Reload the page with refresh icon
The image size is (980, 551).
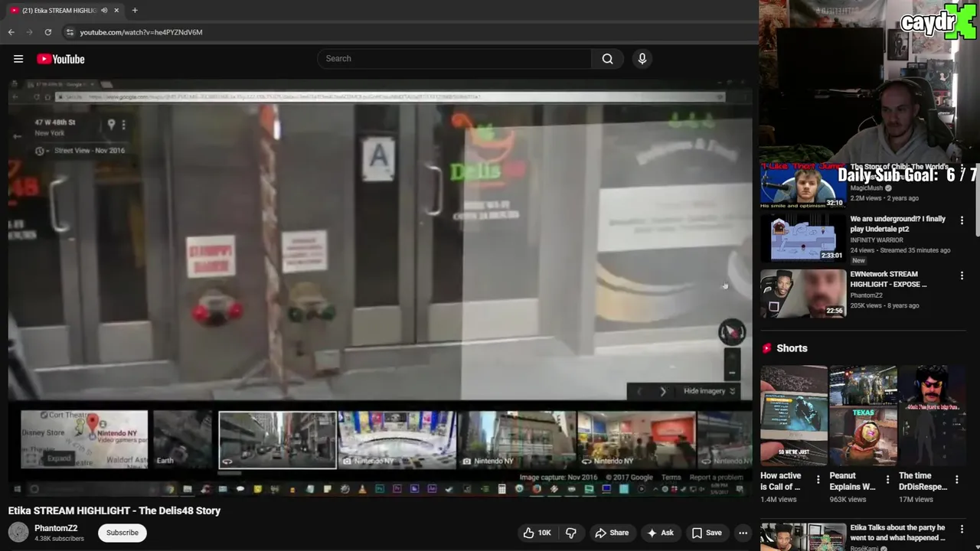coord(47,32)
